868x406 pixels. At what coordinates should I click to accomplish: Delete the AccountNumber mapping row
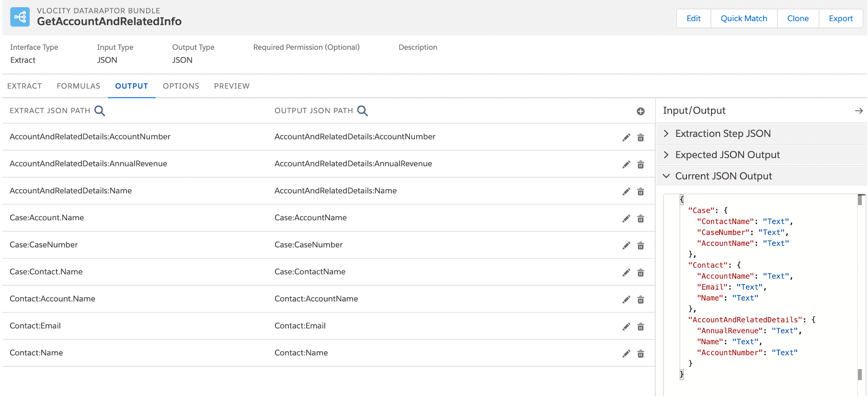pos(640,138)
